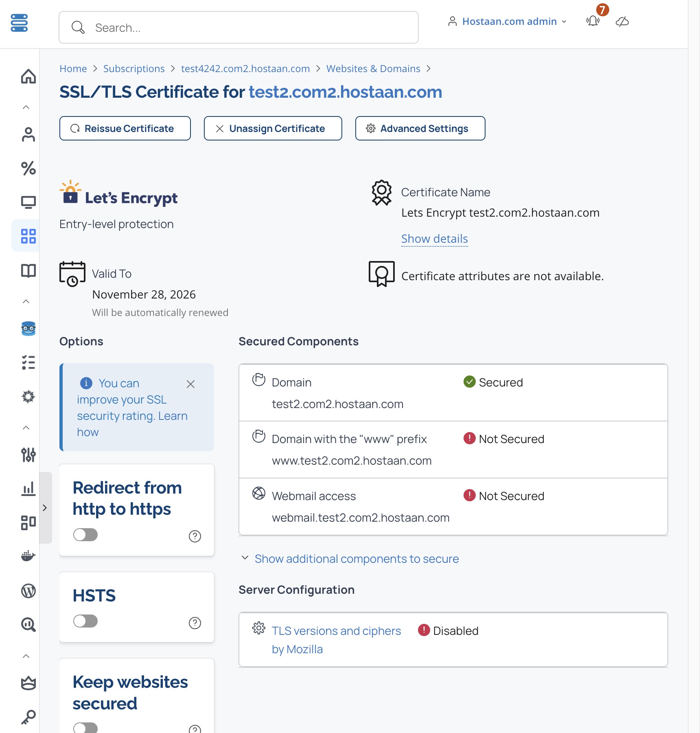Click the key icon in sidebar
Viewport: 700px width, 733px height.
(28, 718)
